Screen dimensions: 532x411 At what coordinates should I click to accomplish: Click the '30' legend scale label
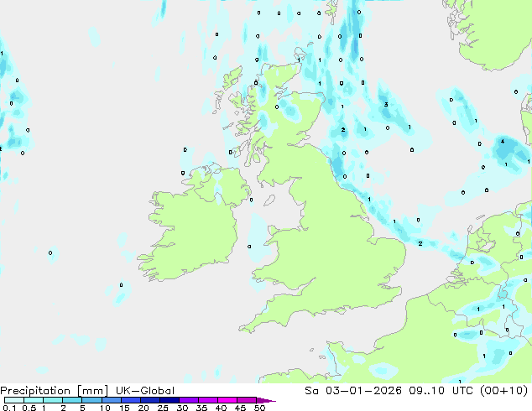click(182, 408)
